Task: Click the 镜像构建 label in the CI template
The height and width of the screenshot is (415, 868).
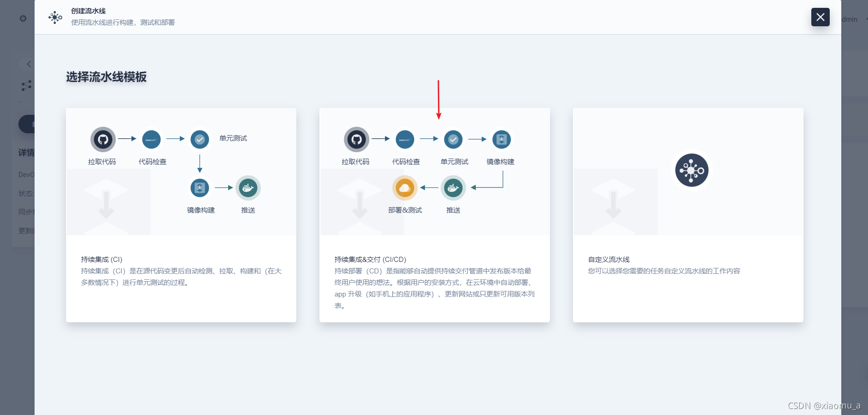Action: [201, 210]
